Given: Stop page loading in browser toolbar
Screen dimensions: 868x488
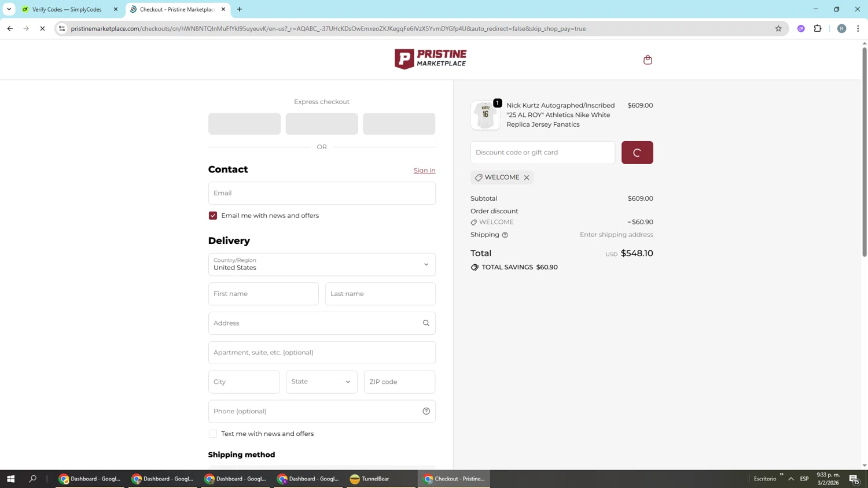Looking at the screenshot, I should 42,28.
